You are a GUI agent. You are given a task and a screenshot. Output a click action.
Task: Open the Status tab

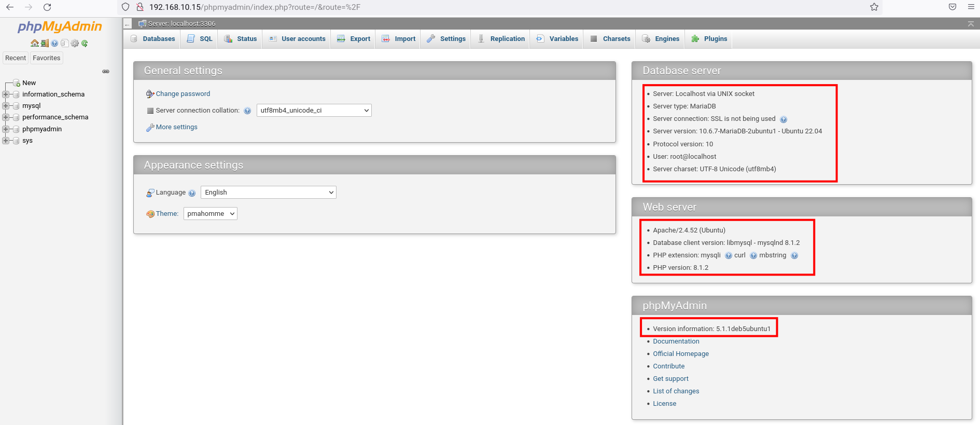point(240,39)
